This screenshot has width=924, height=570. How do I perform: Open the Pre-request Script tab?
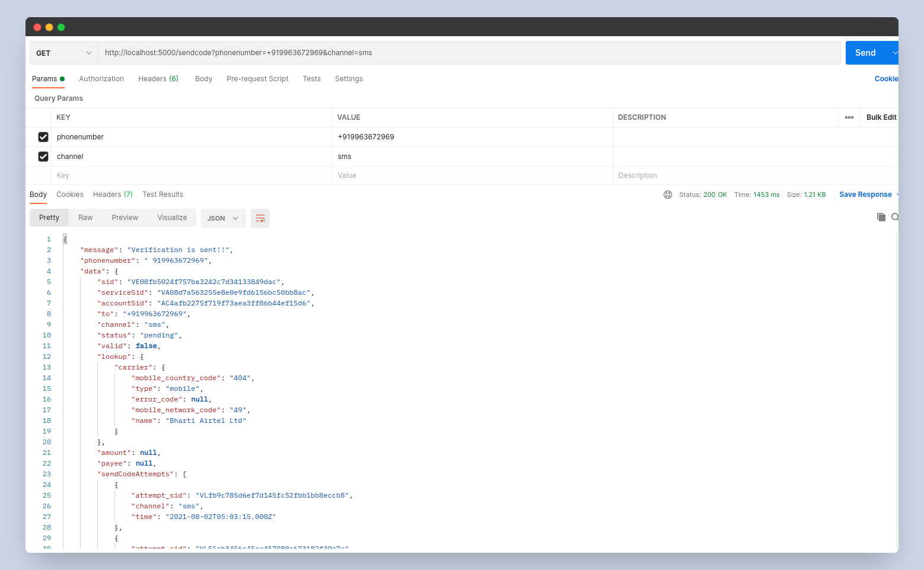[257, 79]
